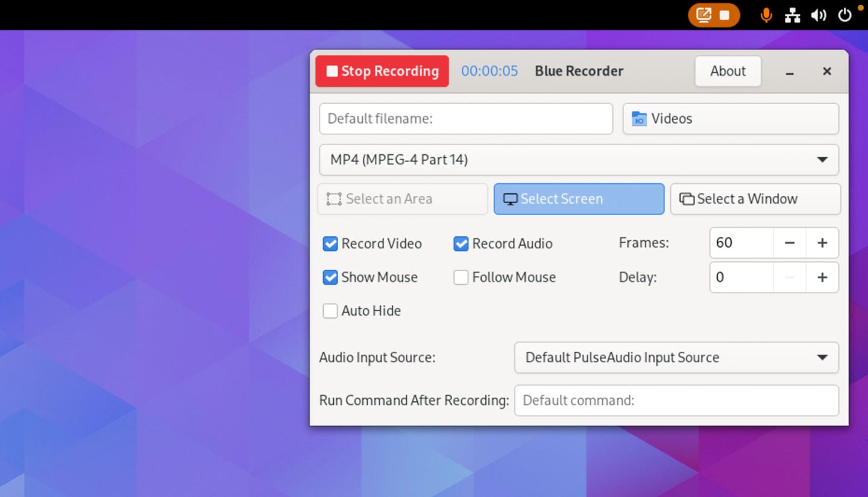Click the Frames value field showing 60

point(741,243)
